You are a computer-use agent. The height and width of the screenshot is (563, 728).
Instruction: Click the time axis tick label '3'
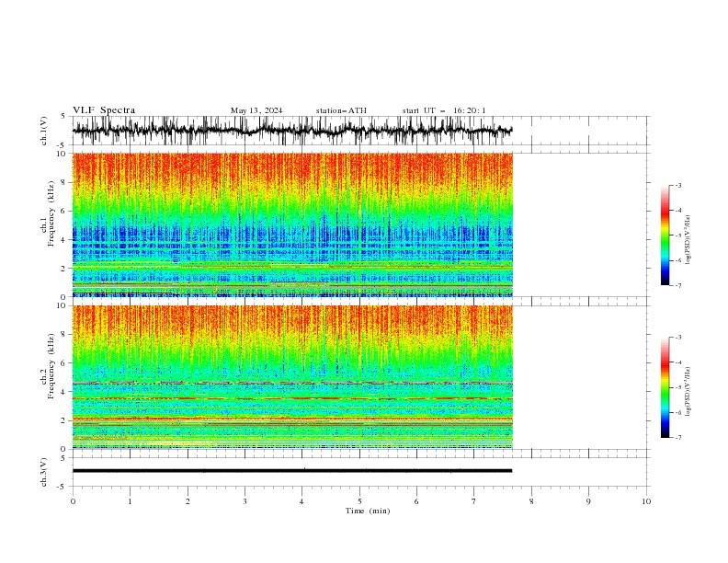click(x=245, y=501)
